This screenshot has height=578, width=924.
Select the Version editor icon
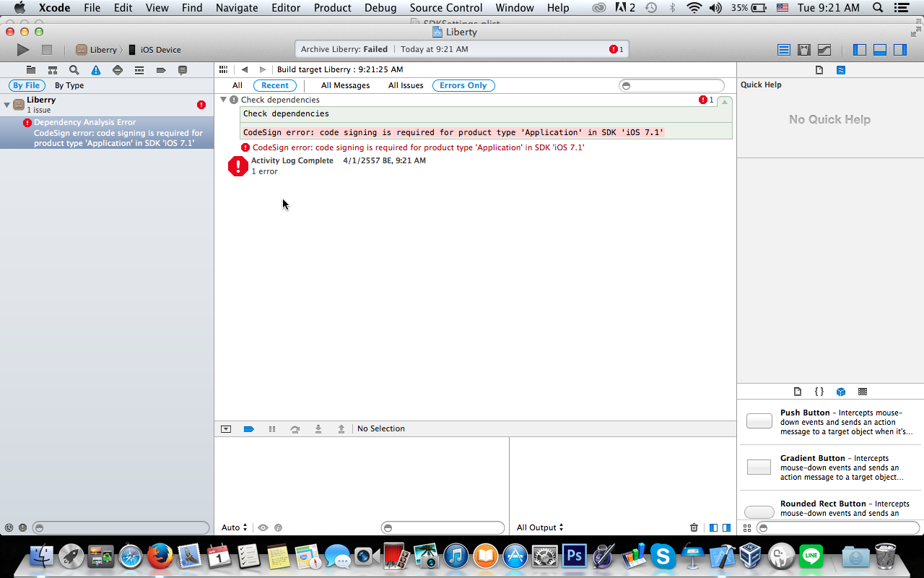(x=824, y=50)
